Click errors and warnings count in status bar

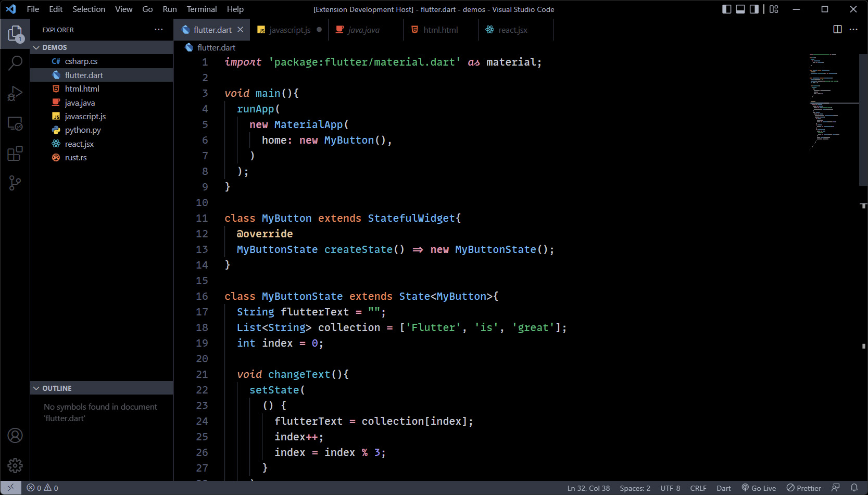[x=42, y=488]
